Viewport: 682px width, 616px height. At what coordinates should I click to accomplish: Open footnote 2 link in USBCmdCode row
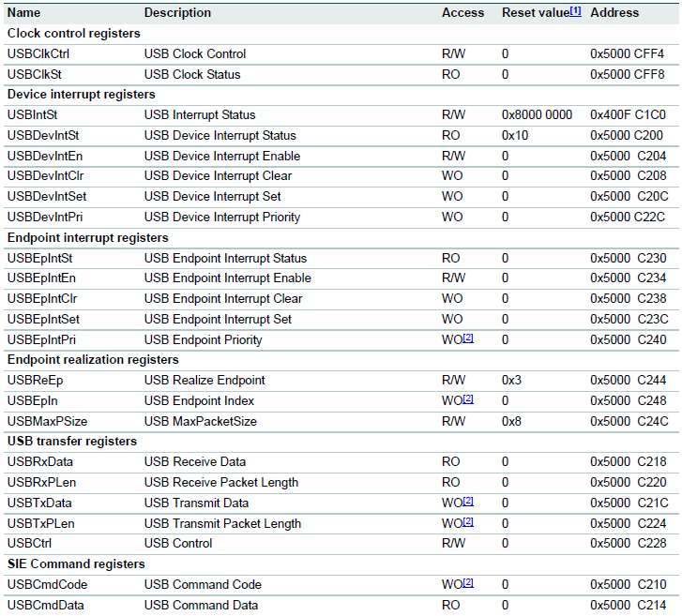(x=468, y=583)
